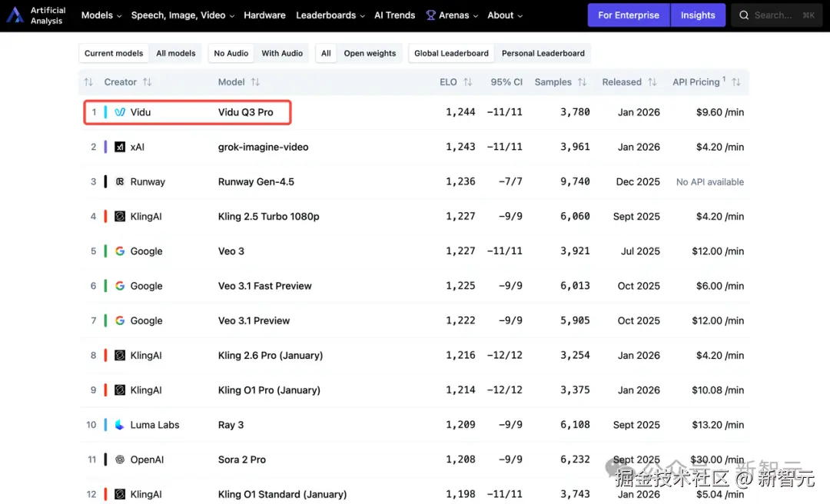Click the 1,244 ELO score

[x=460, y=112]
